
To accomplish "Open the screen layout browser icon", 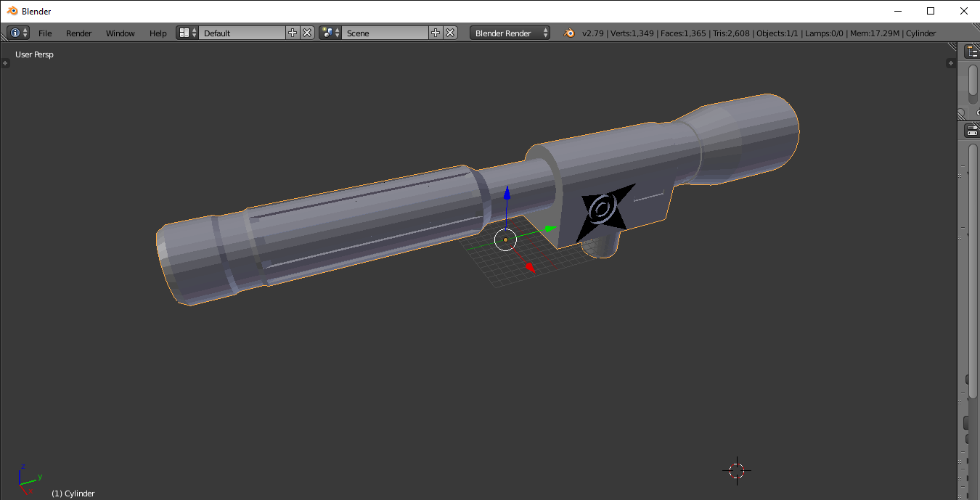I will (188, 33).
